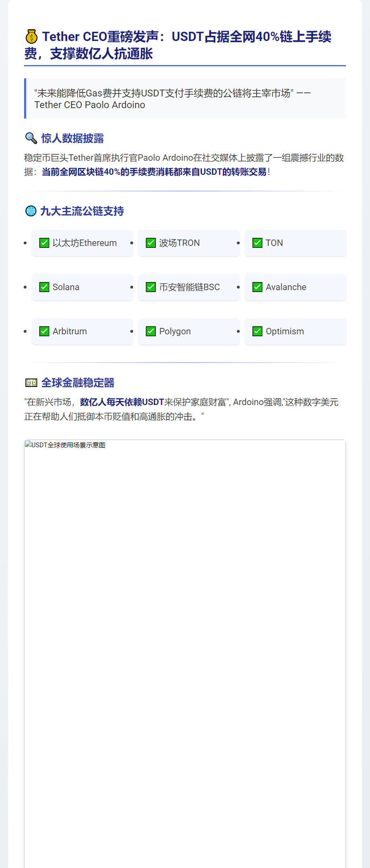
Task: Click the green checkmark next to 波场TRON
Action: (151, 243)
